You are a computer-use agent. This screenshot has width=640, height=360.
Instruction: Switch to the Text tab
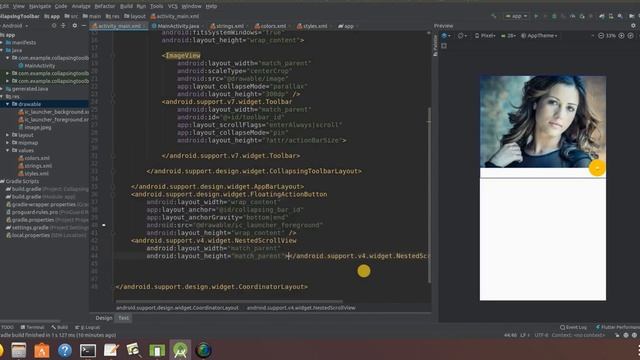click(x=123, y=318)
